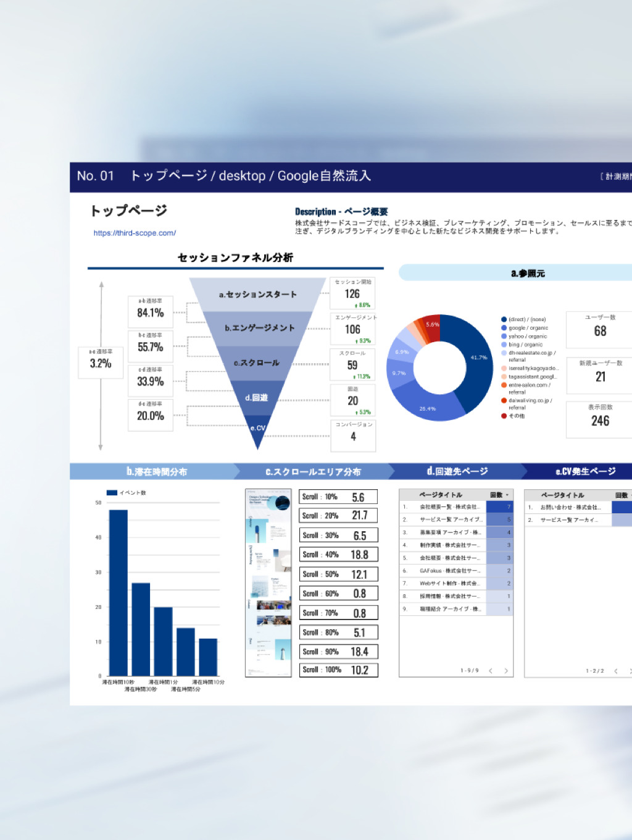Select google / organic legend entry
The height and width of the screenshot is (840, 632).
coord(528,328)
